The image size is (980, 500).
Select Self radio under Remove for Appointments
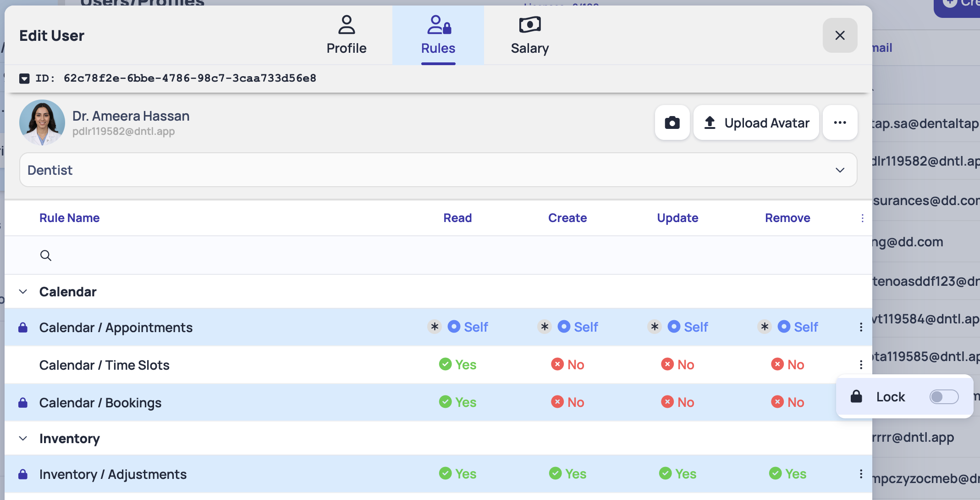pos(784,327)
